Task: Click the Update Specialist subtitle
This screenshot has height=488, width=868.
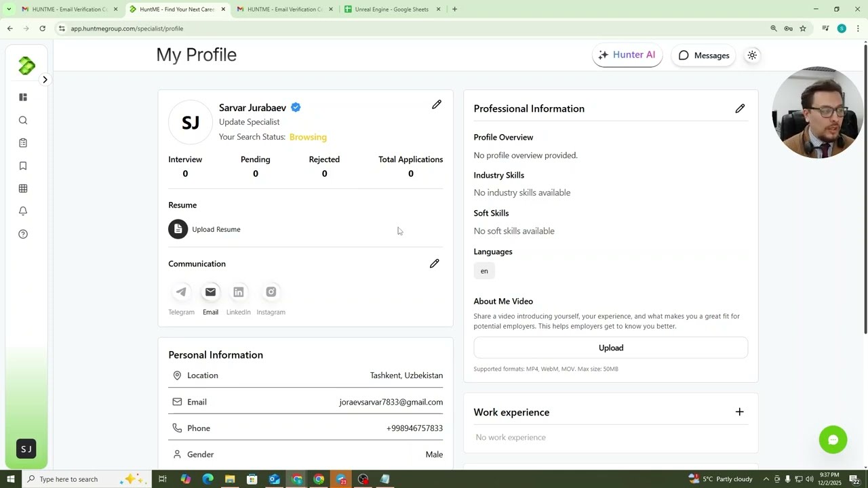Action: pos(249,122)
